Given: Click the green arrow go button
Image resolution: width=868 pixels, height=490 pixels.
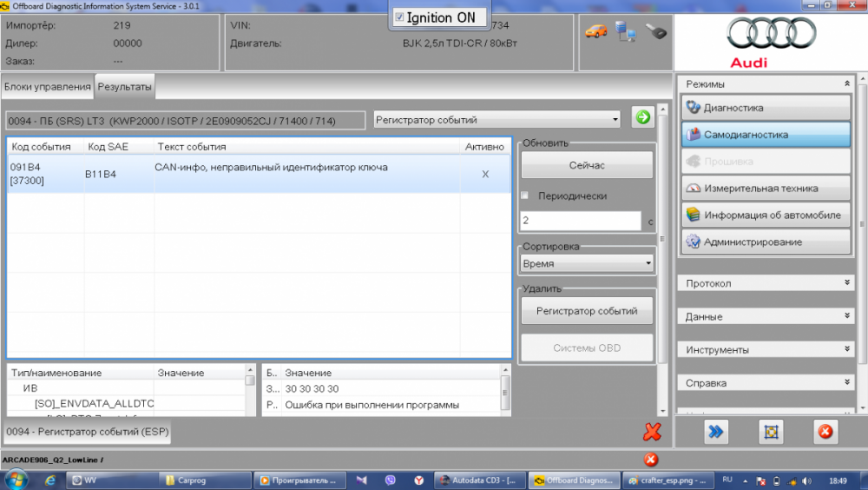Looking at the screenshot, I should [x=642, y=117].
